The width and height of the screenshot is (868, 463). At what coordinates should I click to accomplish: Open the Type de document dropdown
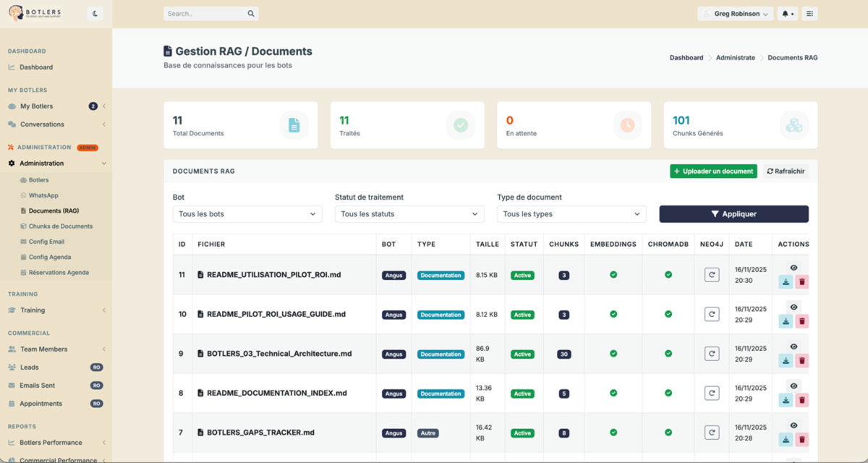coord(571,214)
